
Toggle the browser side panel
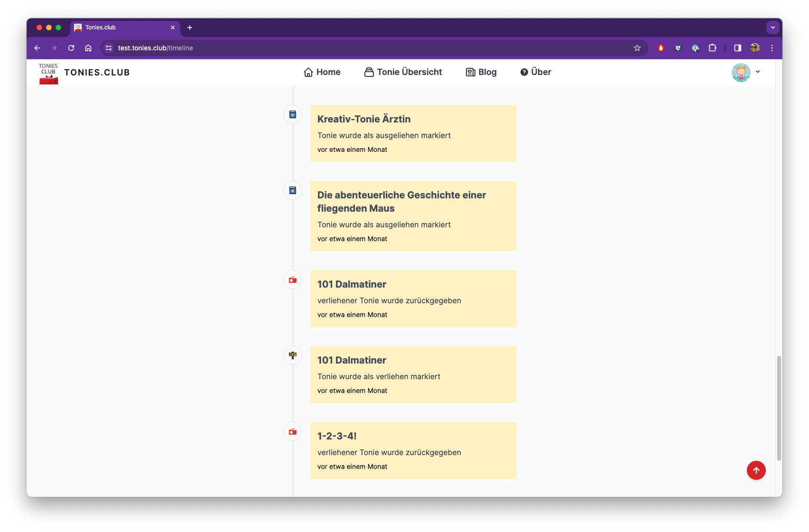coord(737,48)
